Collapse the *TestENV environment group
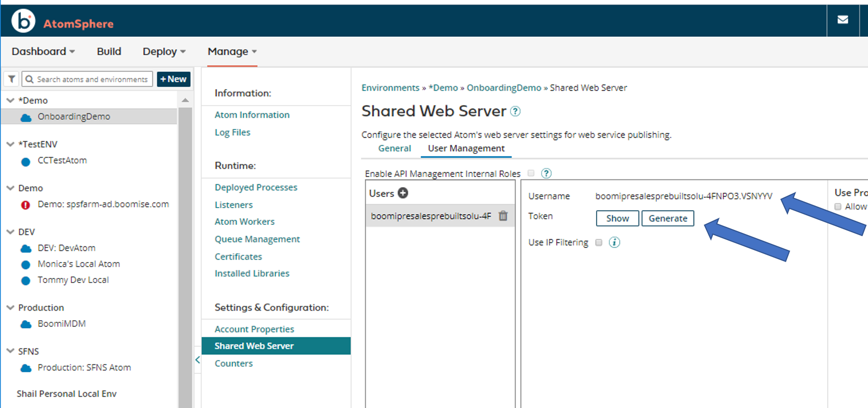The width and height of the screenshot is (868, 408). [x=10, y=144]
